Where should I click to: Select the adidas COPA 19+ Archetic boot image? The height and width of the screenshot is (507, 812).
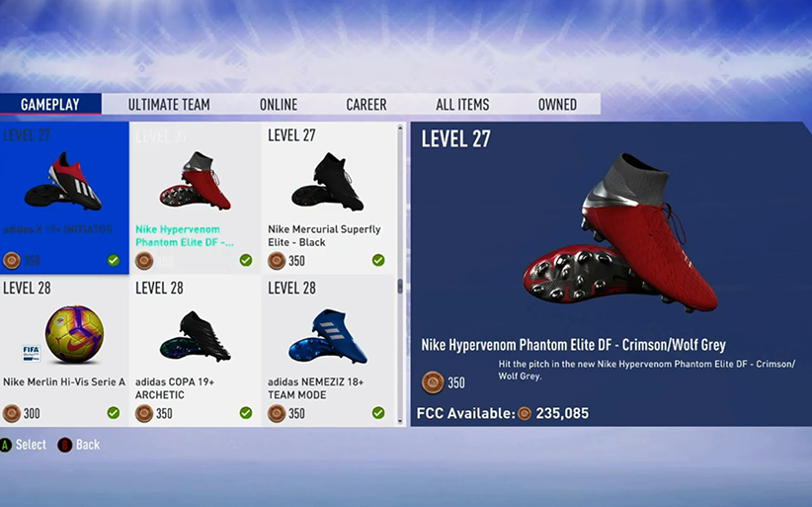tap(196, 336)
